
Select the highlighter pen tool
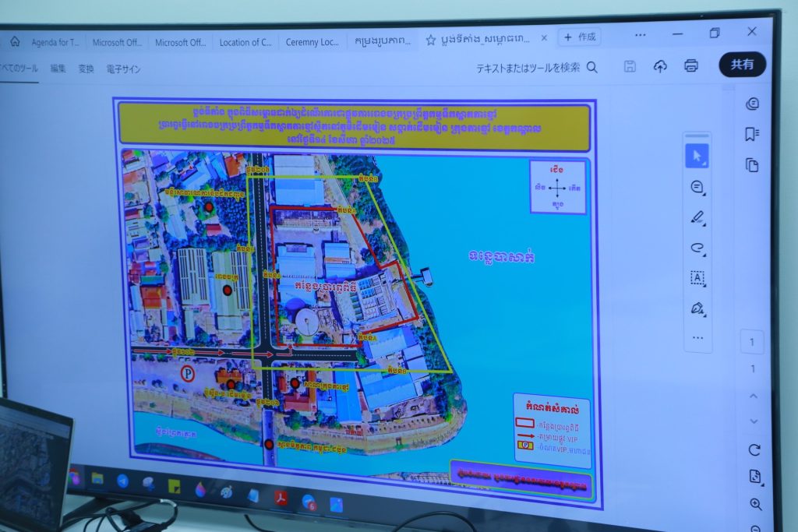(x=697, y=217)
